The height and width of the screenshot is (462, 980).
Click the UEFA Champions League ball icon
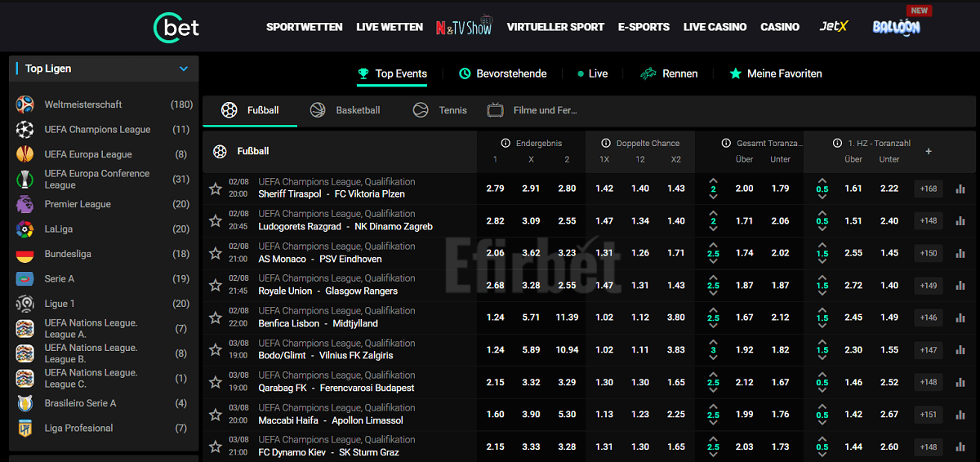click(x=25, y=129)
